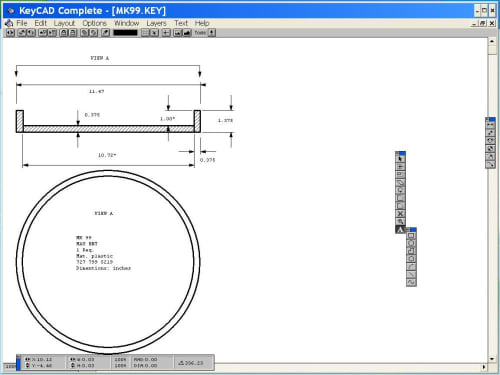Screen dimensions: 500x375
Task: Select the arrow pointer tool
Action: [400, 159]
